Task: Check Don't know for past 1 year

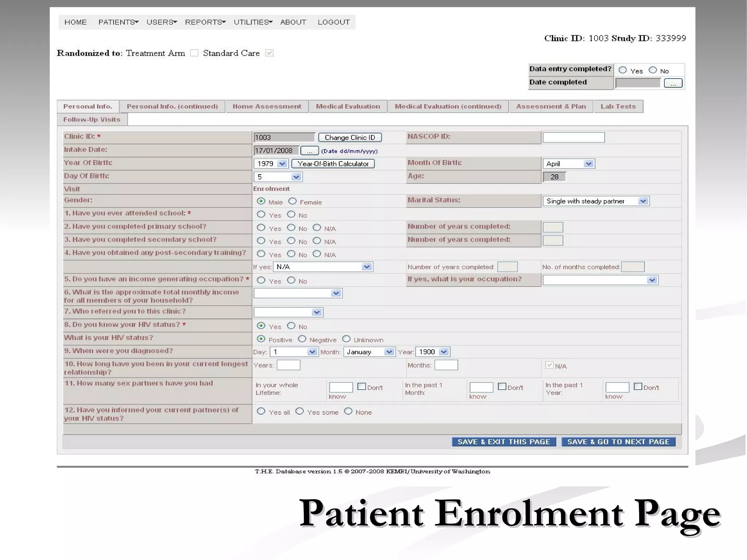Action: click(638, 386)
